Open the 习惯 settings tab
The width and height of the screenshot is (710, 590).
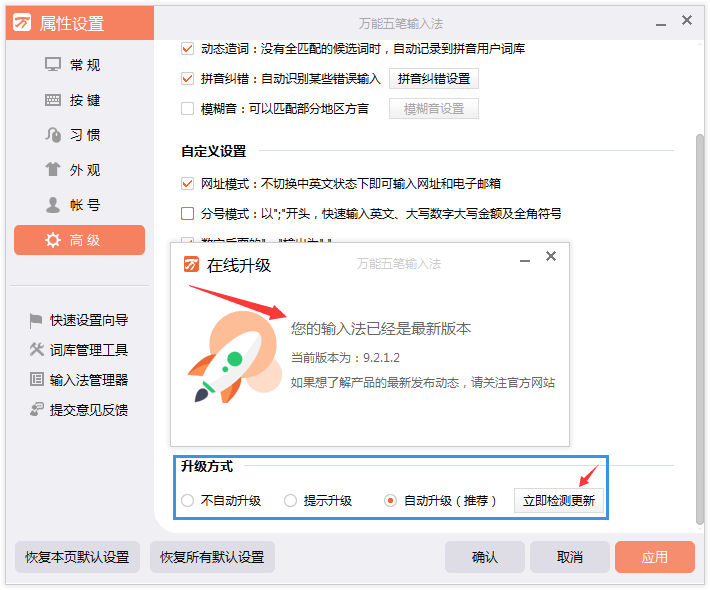79,135
